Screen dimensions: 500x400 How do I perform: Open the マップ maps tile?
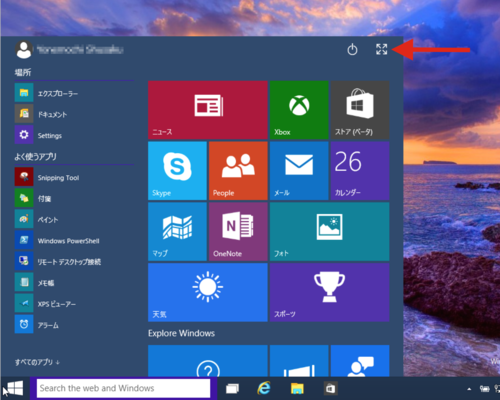[x=177, y=232]
